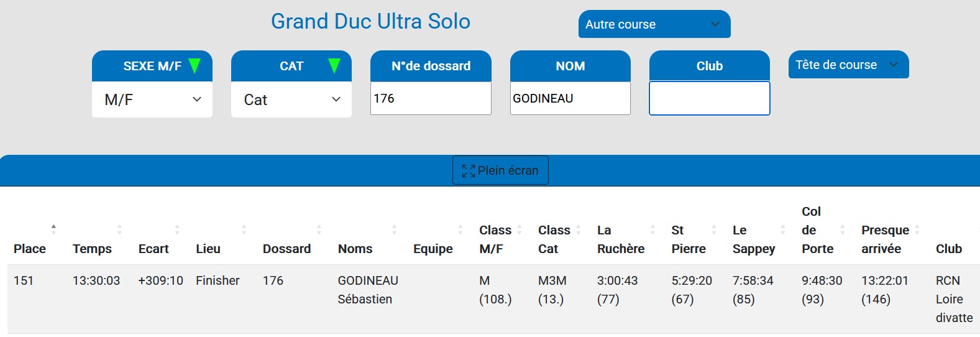Viewport: 980px width, 337px height.
Task: Focus the empty Club input field
Action: click(709, 99)
